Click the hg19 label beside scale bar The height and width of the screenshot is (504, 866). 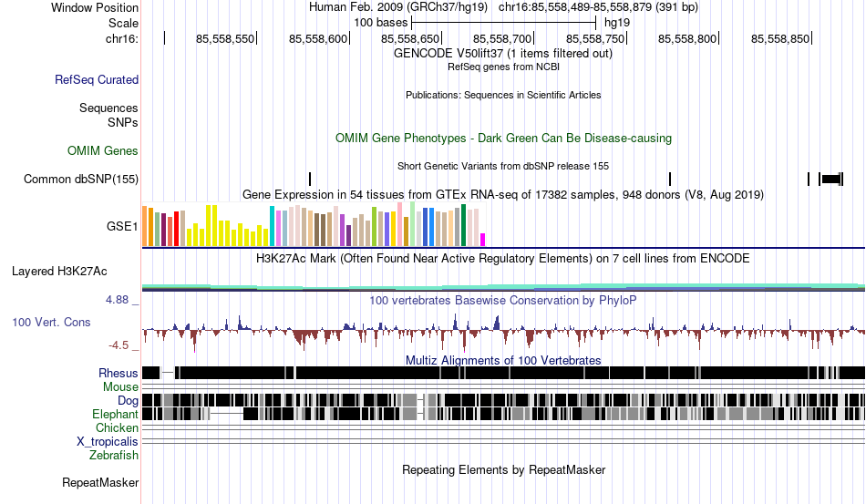(617, 23)
